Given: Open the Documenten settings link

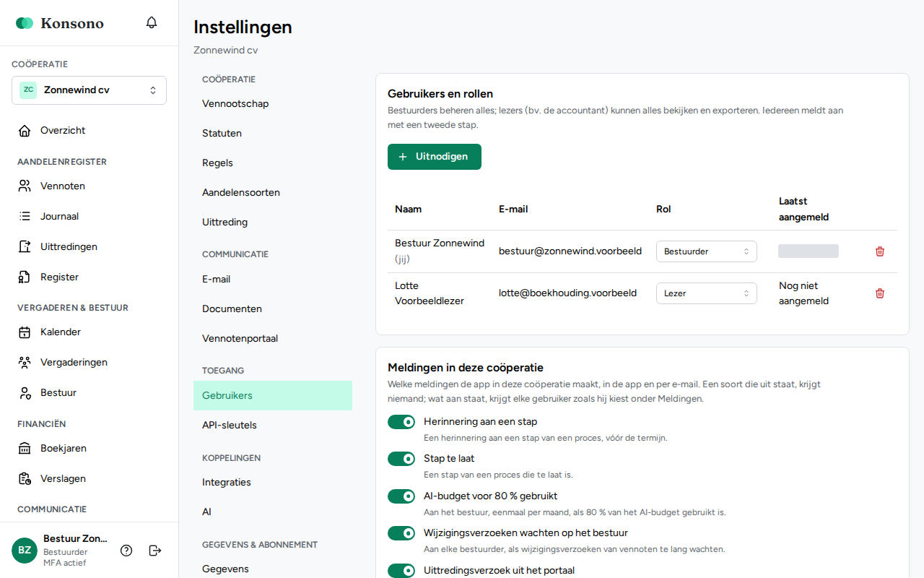Looking at the screenshot, I should point(273,309).
